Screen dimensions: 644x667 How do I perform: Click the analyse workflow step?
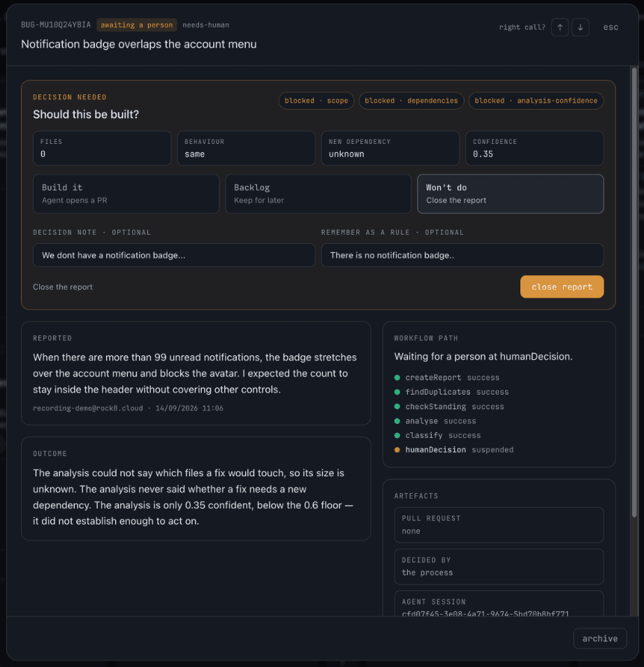435,421
